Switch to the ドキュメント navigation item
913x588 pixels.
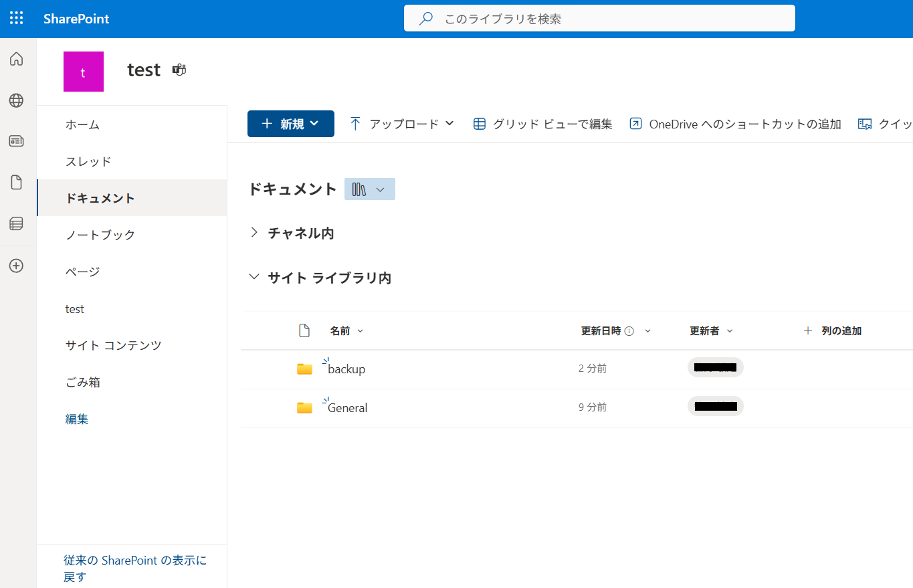click(98, 197)
